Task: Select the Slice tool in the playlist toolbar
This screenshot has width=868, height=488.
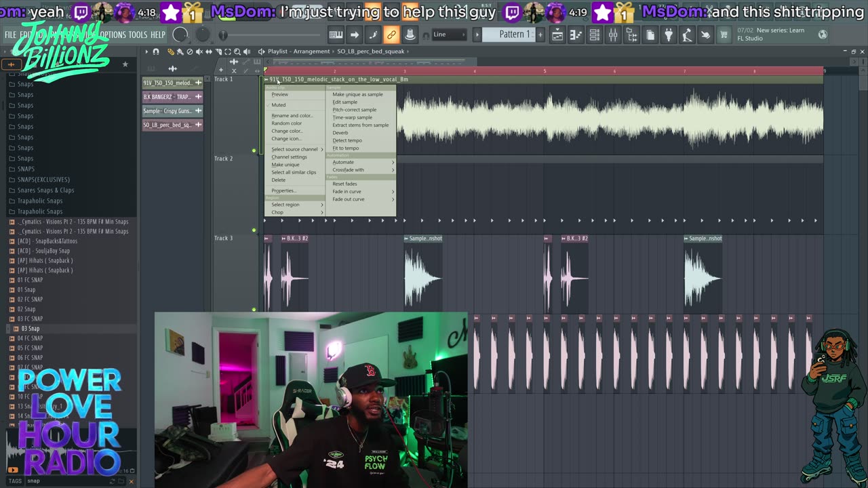Action: [218, 52]
